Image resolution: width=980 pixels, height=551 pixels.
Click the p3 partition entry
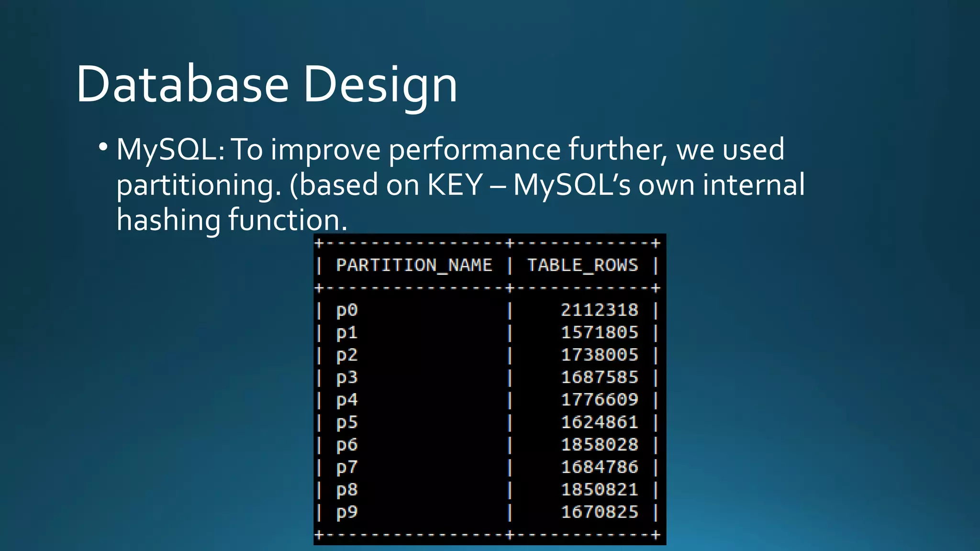coord(347,378)
